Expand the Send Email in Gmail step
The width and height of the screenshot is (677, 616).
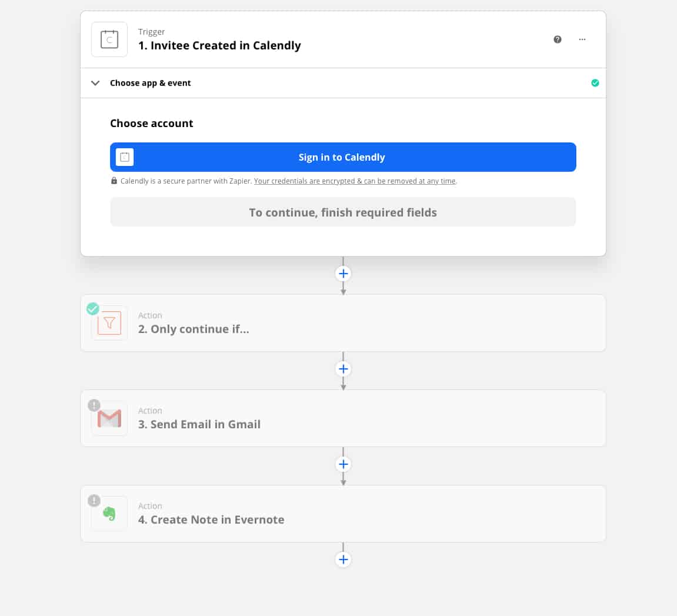(343, 418)
